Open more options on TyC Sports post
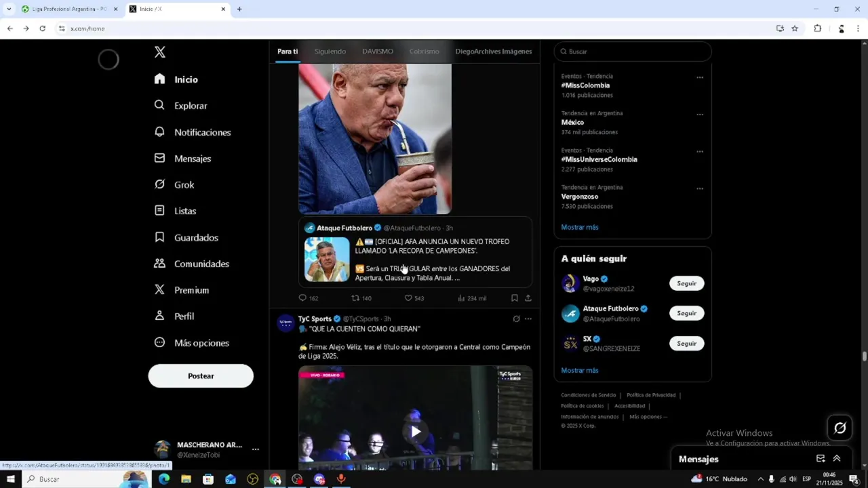Image resolution: width=868 pixels, height=488 pixels. (528, 319)
